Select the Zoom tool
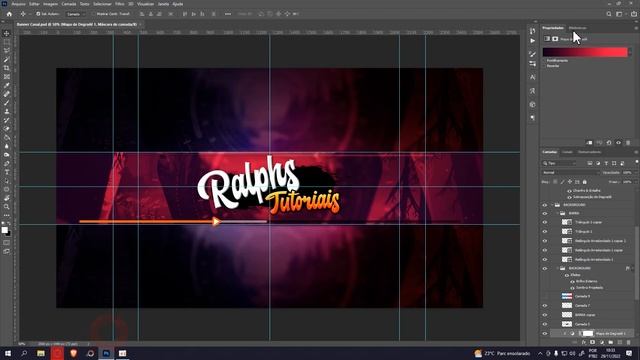Screen dimensions: 640x360 pos(7,207)
